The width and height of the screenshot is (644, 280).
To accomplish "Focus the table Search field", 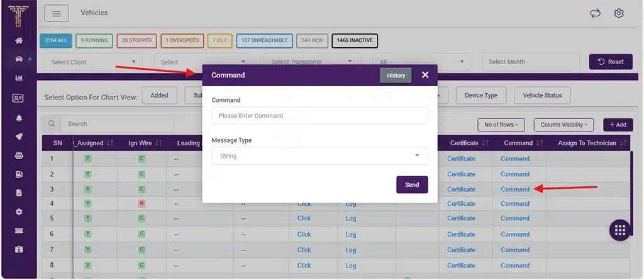I will click(x=118, y=123).
